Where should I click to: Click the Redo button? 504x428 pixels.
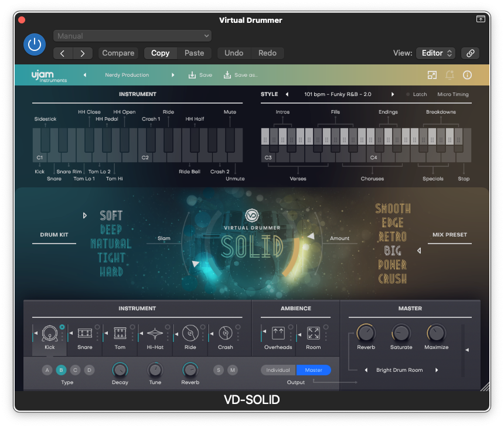267,53
